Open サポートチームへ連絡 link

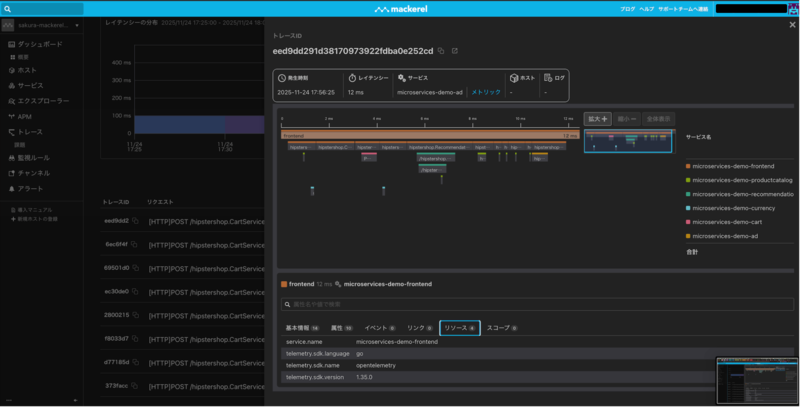tap(683, 9)
